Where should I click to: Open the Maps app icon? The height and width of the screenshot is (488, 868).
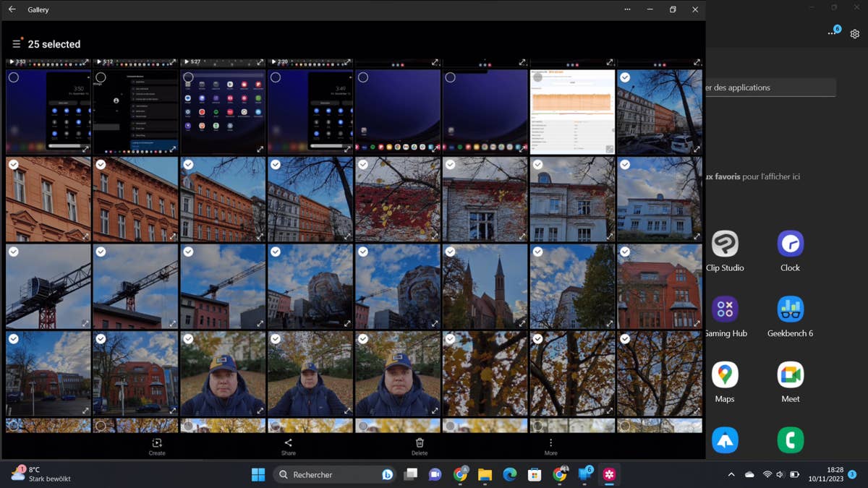pos(725,375)
